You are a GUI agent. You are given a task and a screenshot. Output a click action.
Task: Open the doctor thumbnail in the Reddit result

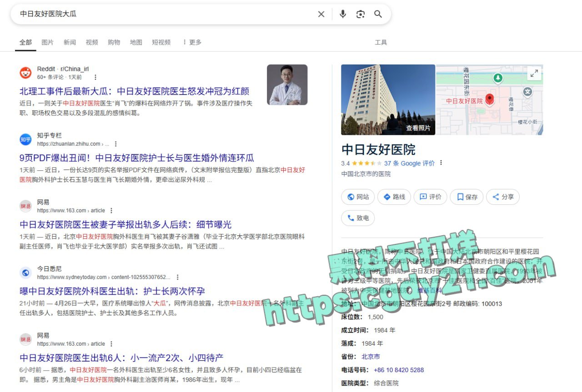tap(287, 85)
